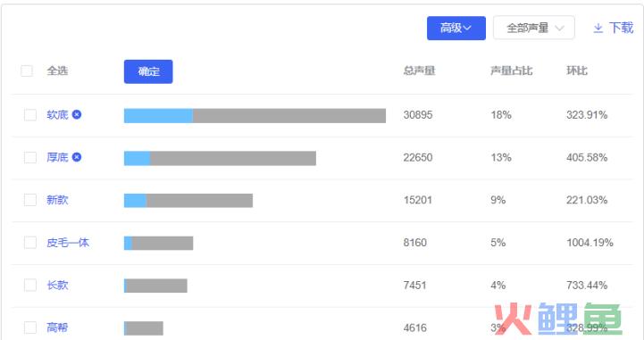The width and height of the screenshot is (644, 340).
Task: Click the 确定 confirm button
Action: pos(148,71)
